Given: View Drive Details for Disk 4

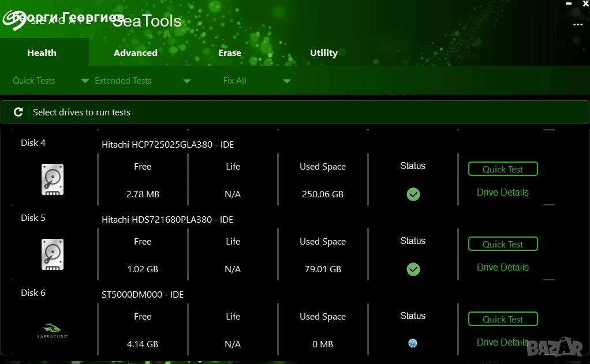Looking at the screenshot, I should [x=502, y=192].
